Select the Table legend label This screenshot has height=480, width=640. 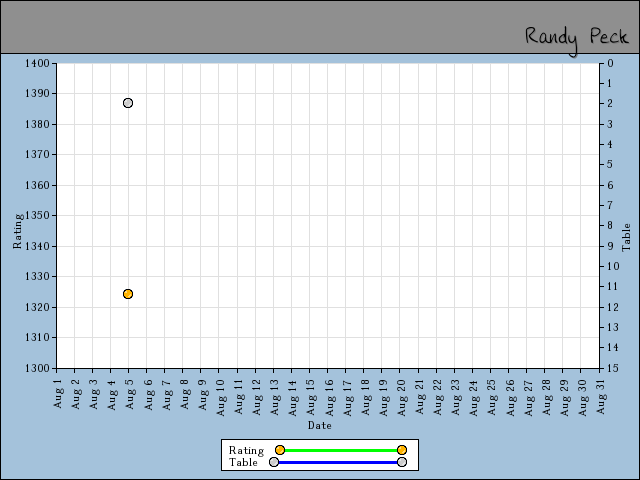coord(243,462)
